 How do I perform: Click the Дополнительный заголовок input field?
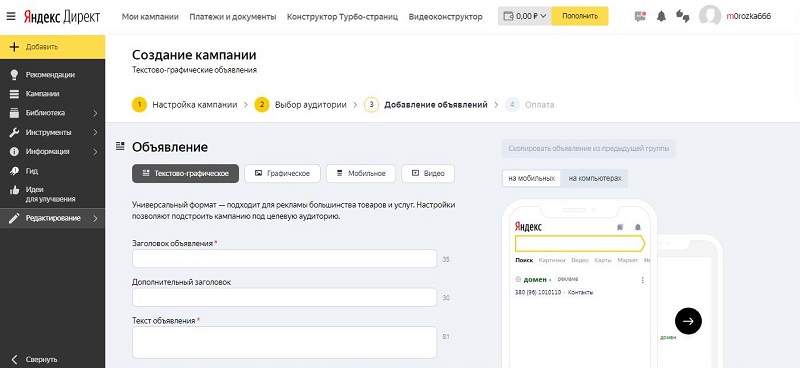click(x=284, y=297)
